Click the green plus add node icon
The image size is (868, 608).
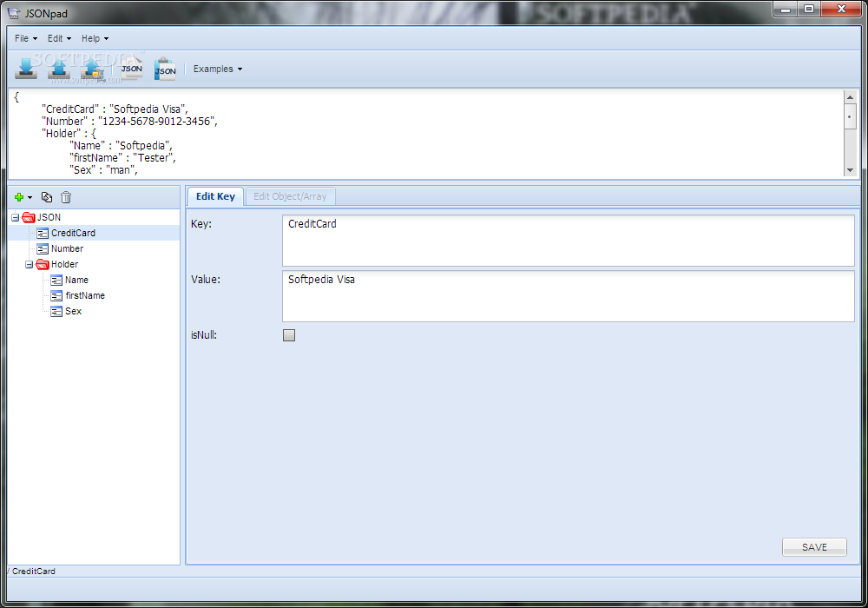click(x=19, y=197)
